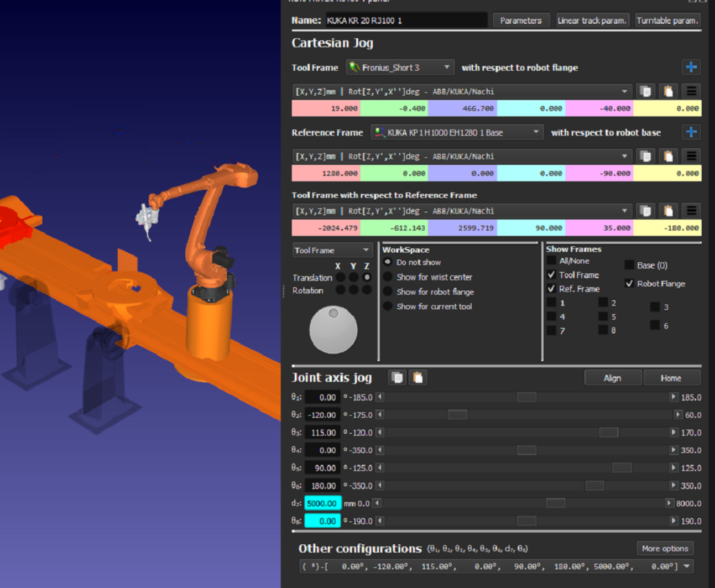Paste values into the Reference Frame pose
This screenshot has height=588, width=715.
coord(669,156)
